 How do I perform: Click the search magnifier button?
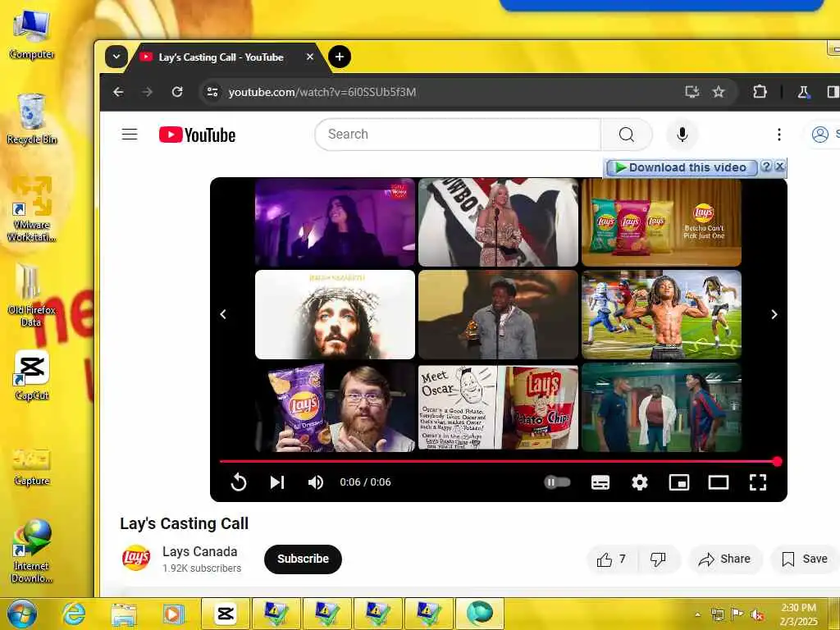(x=626, y=135)
